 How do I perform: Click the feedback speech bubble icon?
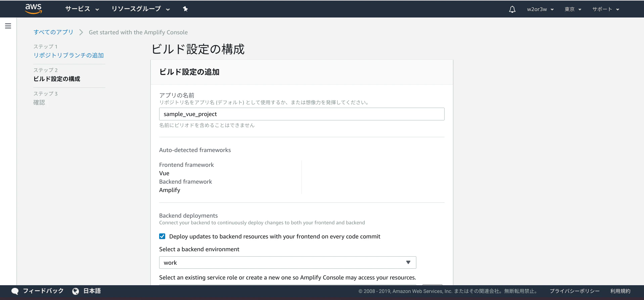tap(15, 291)
